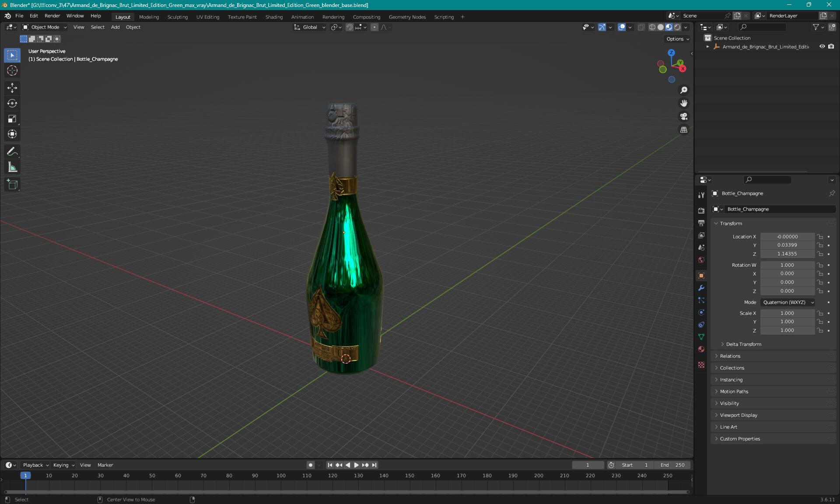Open the Physics properties tab
The image size is (840, 504).
click(x=701, y=312)
